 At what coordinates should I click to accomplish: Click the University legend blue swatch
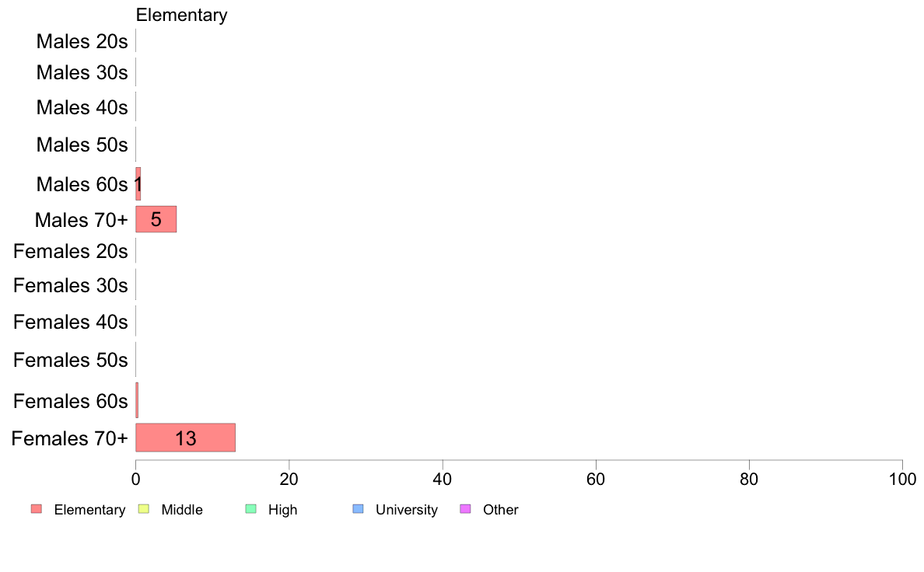[358, 509]
